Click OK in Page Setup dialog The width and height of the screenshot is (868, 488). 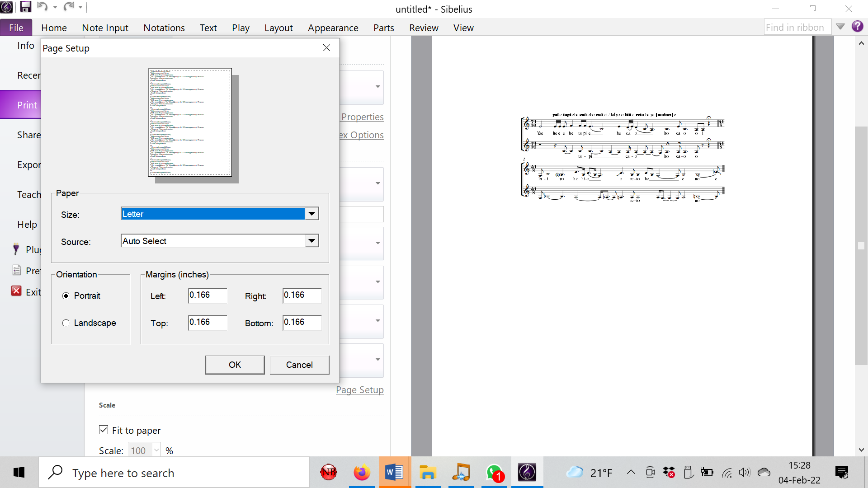(235, 365)
